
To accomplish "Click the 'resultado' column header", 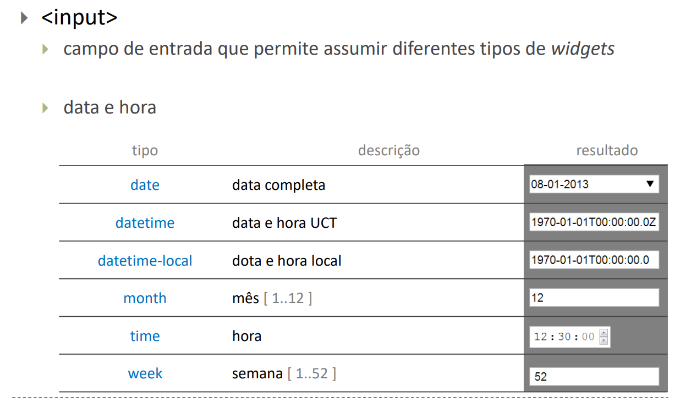I will click(607, 150).
